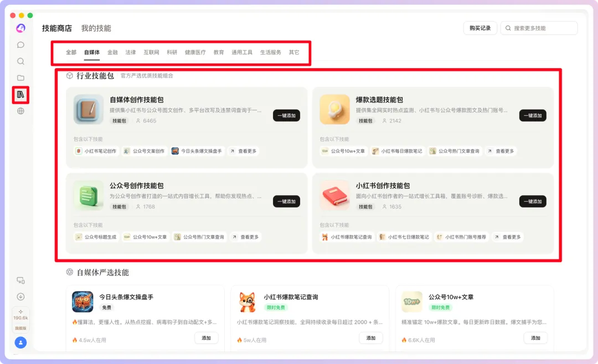Click 一键添加 for 自媒体创作技能包
Viewport: 598px width, 364px height.
click(x=286, y=116)
